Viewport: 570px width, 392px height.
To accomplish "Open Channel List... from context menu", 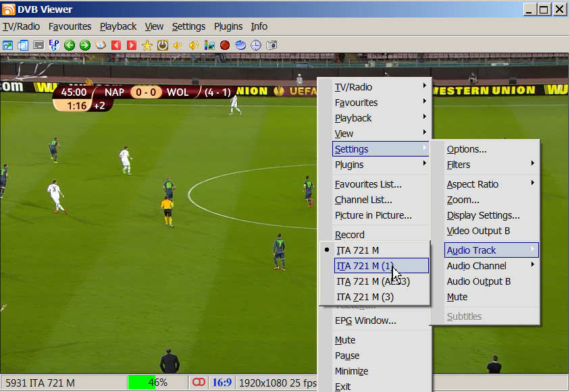I will (381, 200).
